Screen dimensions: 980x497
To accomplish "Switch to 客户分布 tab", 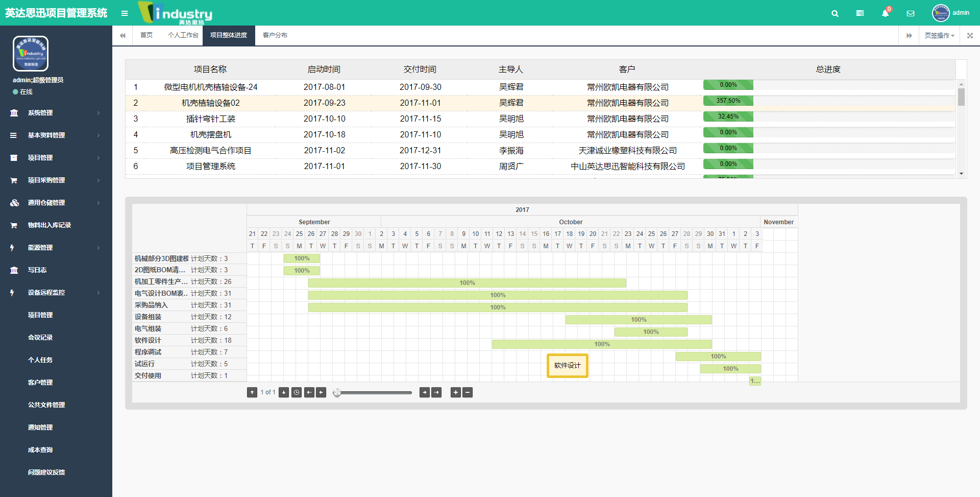I will pos(275,35).
